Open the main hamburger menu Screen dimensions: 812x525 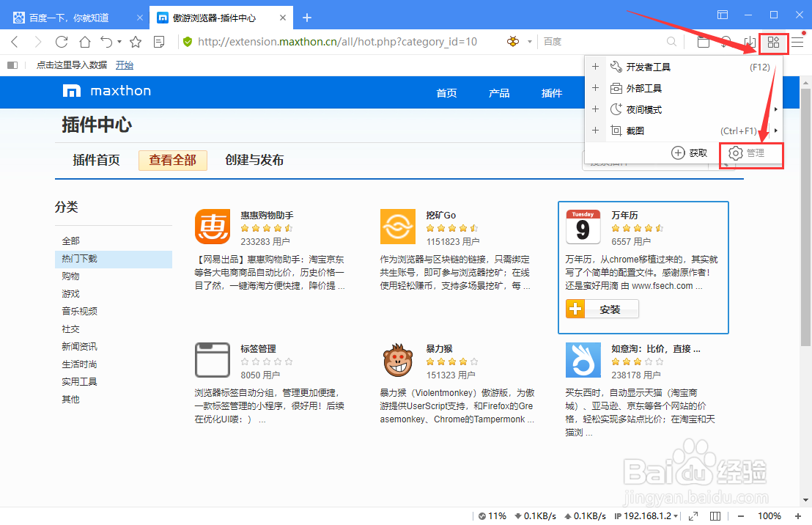797,42
